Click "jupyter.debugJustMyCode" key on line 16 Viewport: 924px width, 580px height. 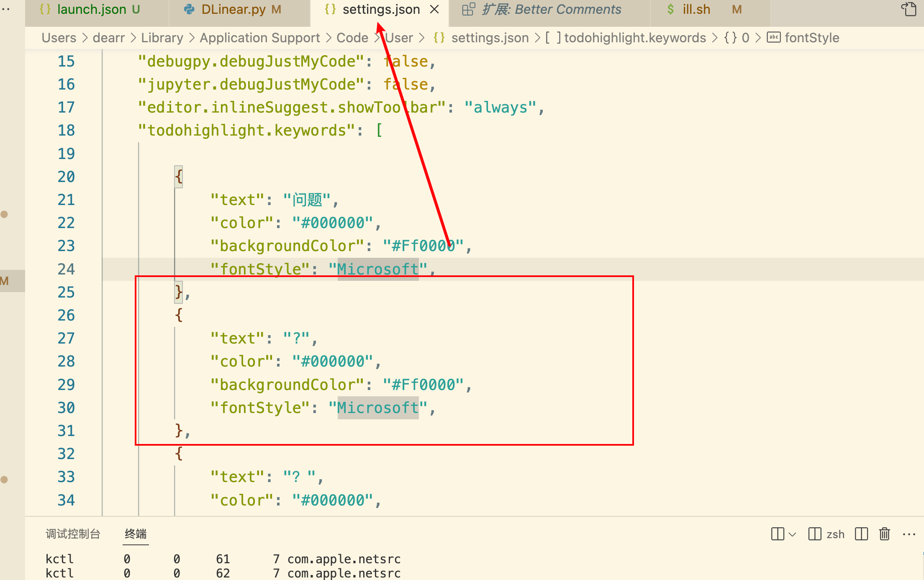(x=252, y=85)
